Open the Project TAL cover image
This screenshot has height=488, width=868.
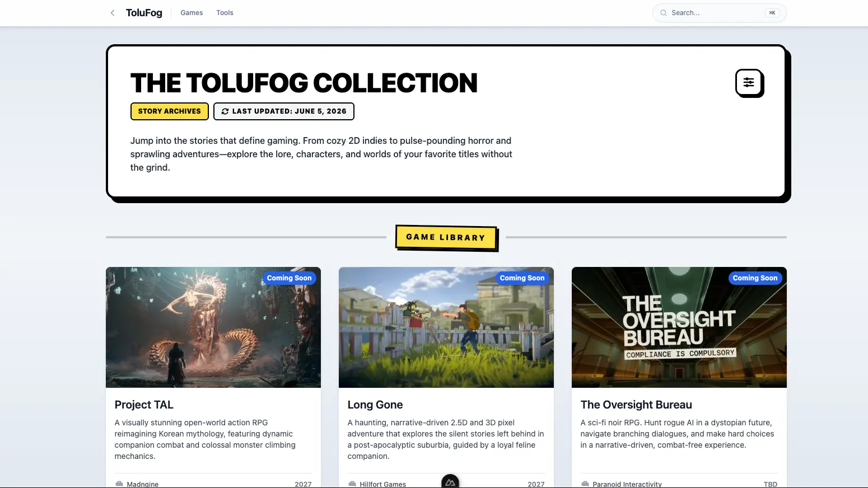(x=213, y=327)
